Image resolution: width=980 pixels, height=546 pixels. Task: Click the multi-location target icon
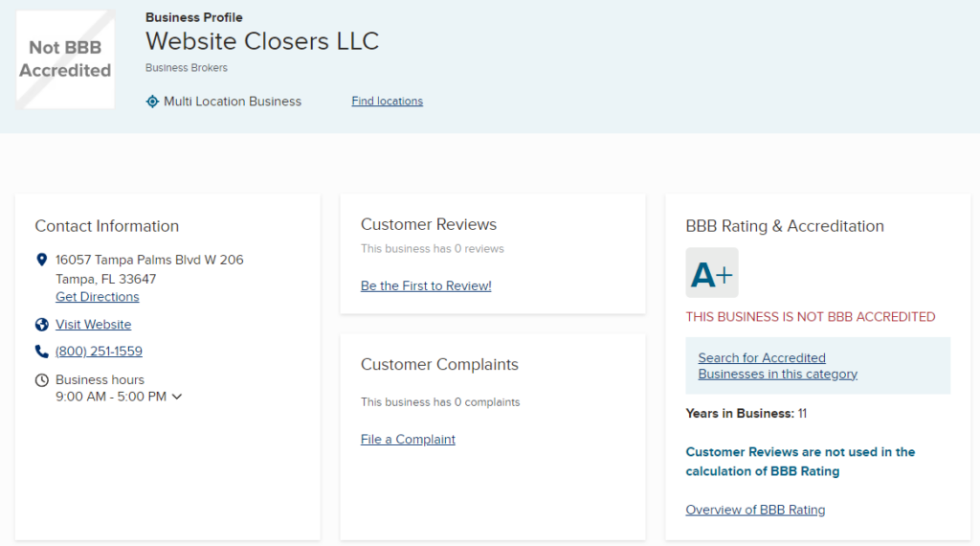(152, 102)
